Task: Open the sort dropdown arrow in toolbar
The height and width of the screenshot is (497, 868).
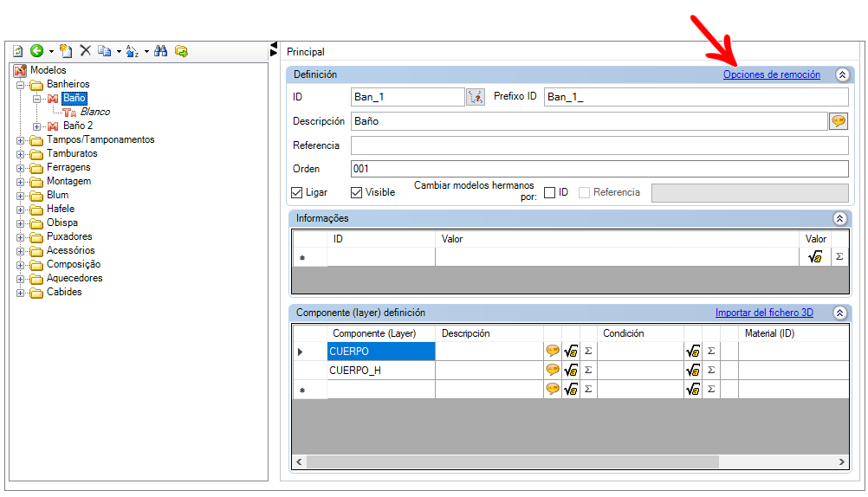Action: (146, 51)
